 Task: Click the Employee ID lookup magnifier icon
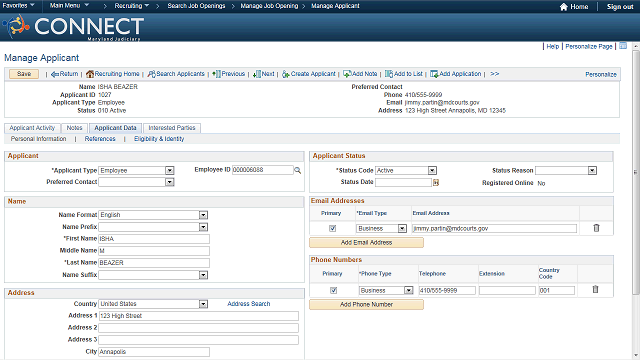[298, 171]
